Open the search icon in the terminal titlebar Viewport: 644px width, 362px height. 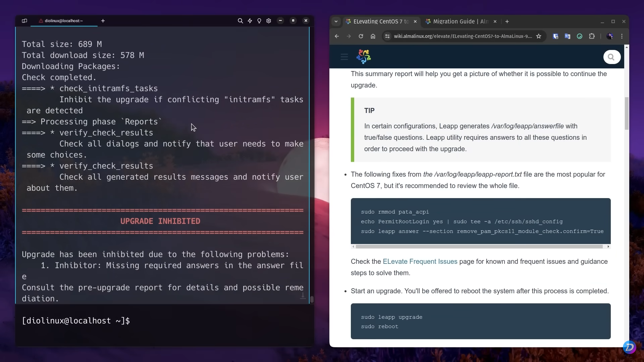click(x=240, y=20)
